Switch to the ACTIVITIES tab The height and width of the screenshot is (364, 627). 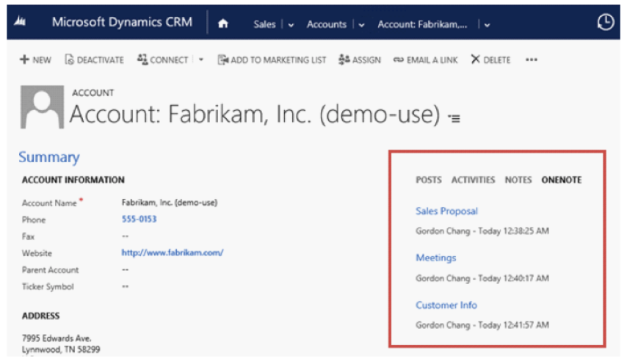click(473, 180)
